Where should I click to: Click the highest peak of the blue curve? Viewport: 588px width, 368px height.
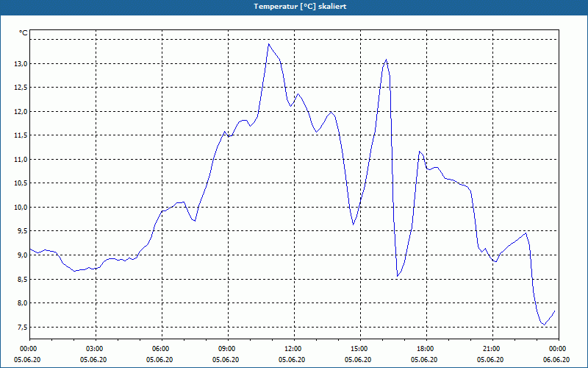[x=268, y=44]
